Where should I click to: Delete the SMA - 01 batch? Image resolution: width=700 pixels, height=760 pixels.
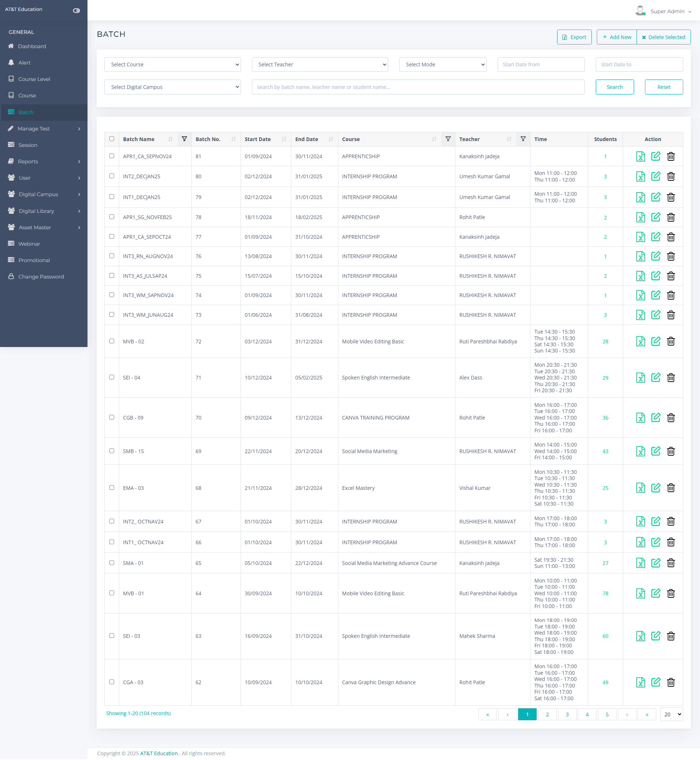coord(670,563)
